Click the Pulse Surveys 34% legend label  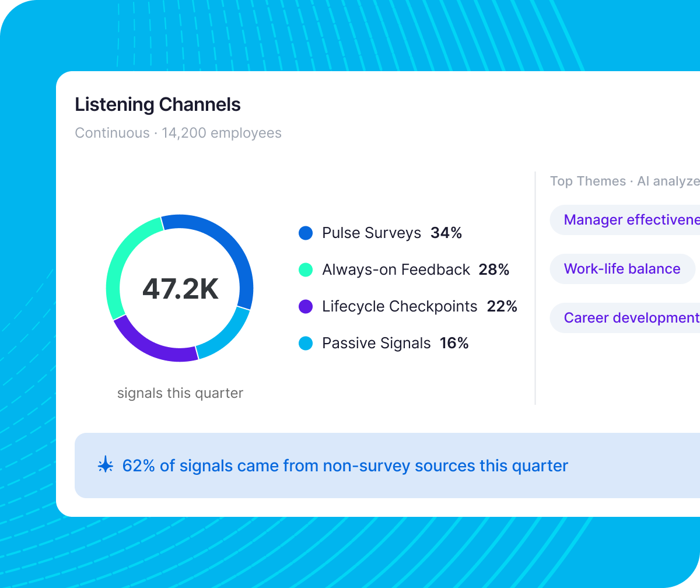[392, 233]
